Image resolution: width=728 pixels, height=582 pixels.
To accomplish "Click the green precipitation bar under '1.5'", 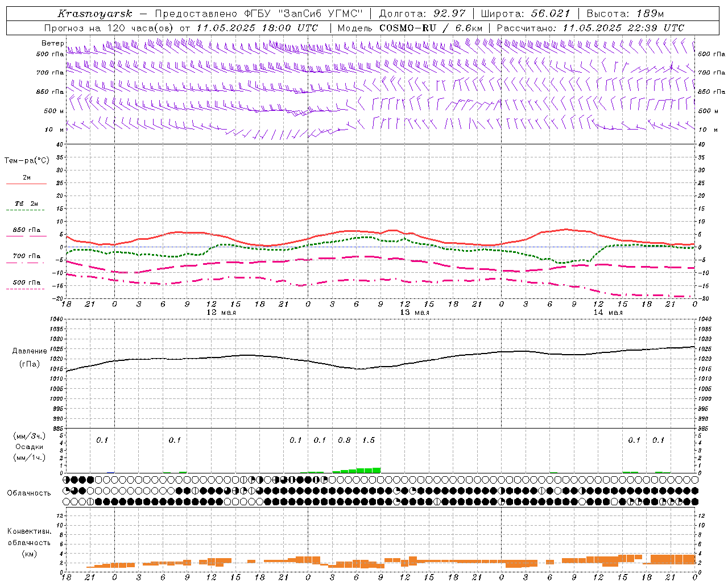I will (369, 470).
